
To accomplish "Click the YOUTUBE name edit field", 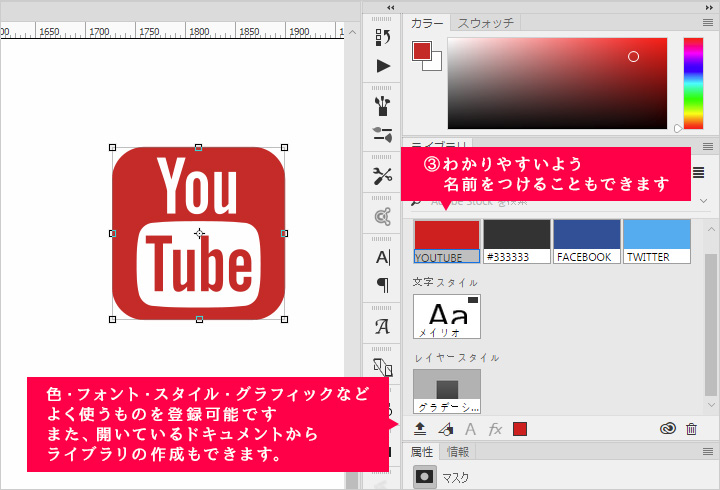I will point(447,257).
